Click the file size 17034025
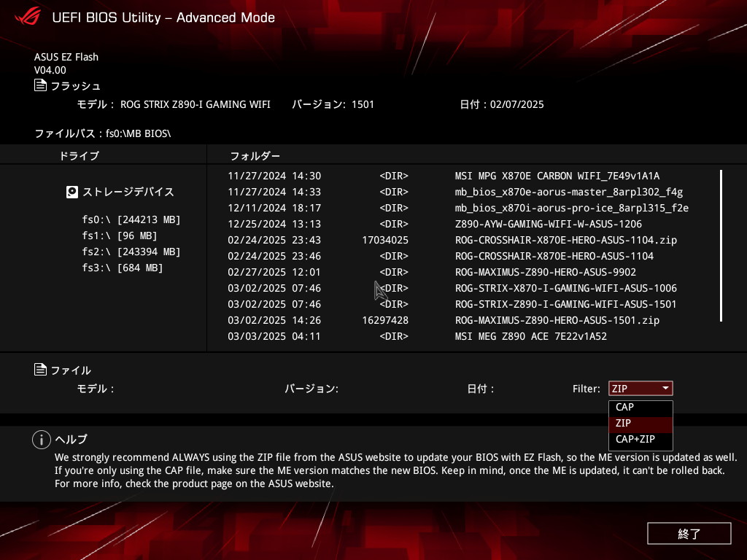Image resolution: width=747 pixels, height=560 pixels. [385, 241]
